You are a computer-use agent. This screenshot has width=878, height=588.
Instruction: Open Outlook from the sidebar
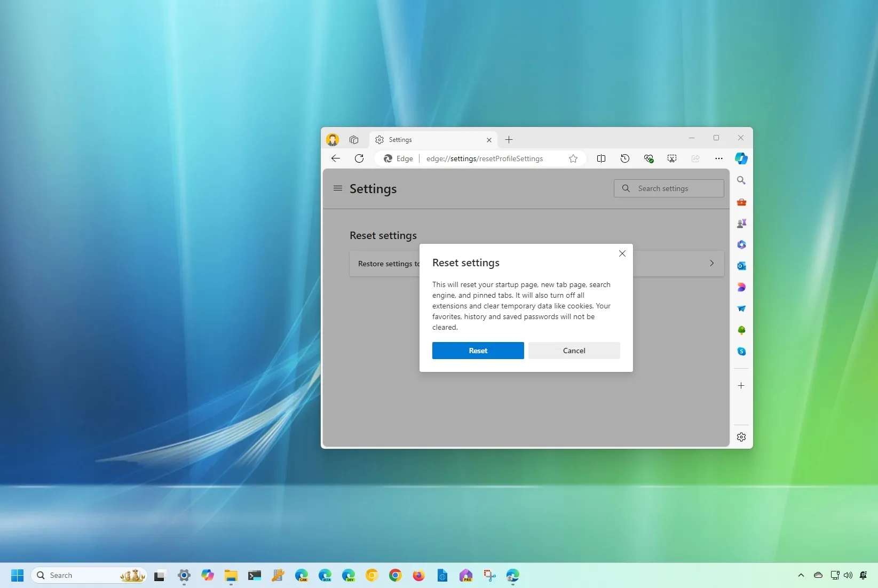click(x=741, y=266)
